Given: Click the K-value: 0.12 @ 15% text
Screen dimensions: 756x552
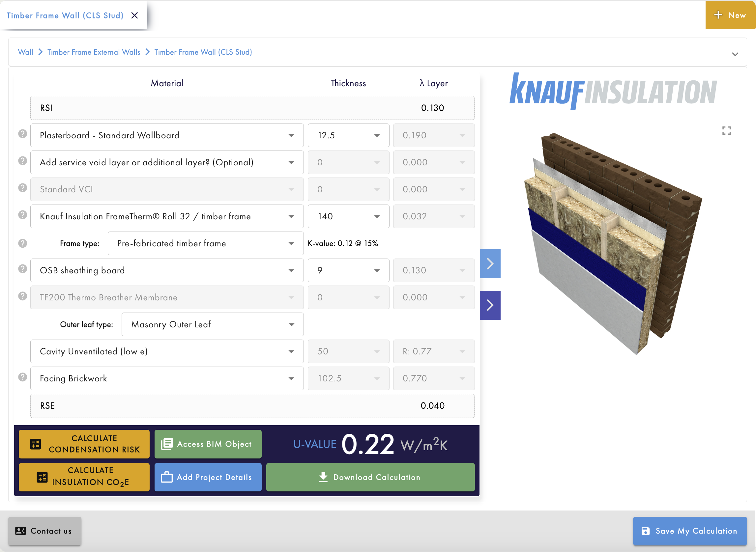Looking at the screenshot, I should [x=343, y=244].
